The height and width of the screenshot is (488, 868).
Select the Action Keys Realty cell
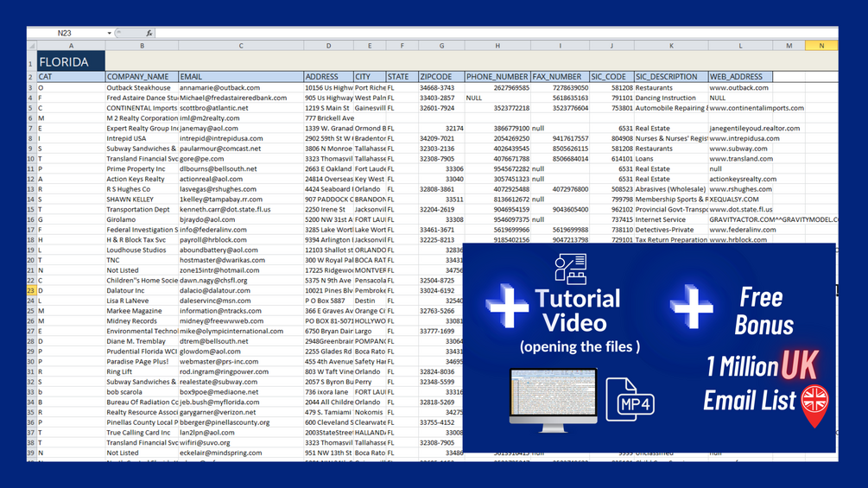[142, 179]
